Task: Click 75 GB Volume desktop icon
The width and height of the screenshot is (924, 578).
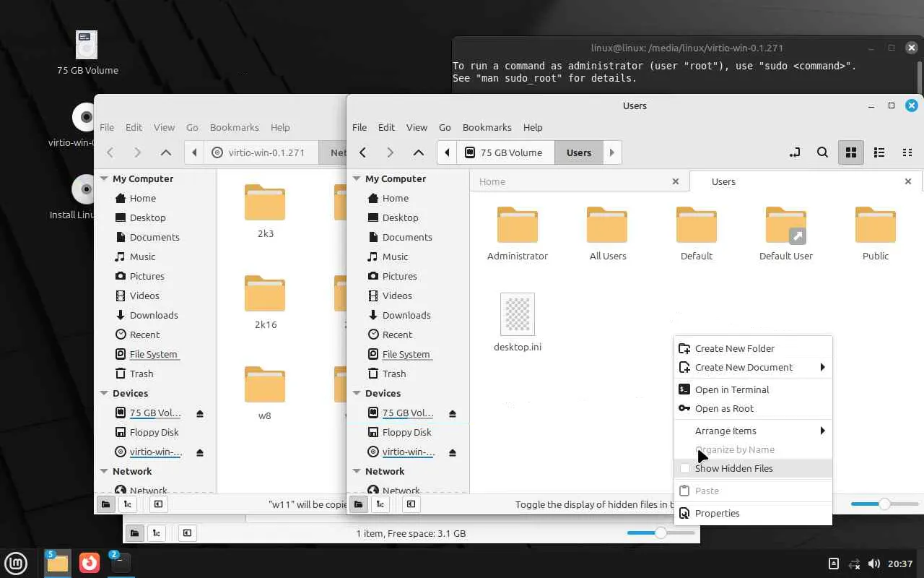Action: 87,53
